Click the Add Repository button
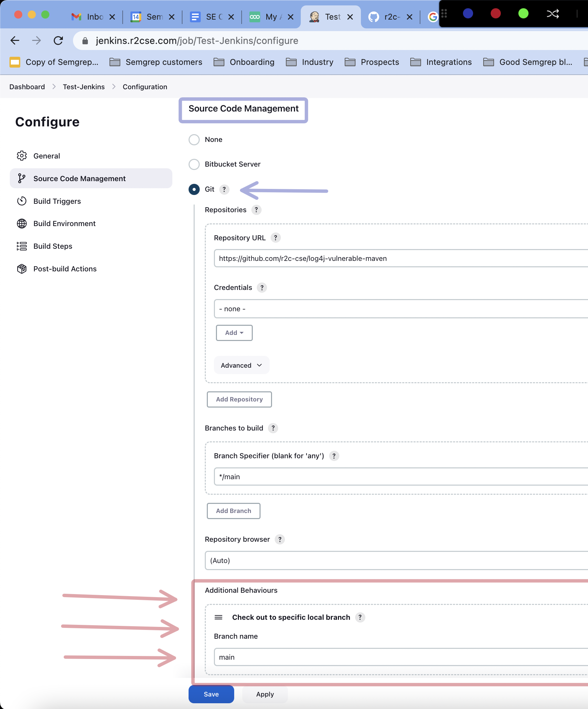The width and height of the screenshot is (588, 709). [x=239, y=399]
